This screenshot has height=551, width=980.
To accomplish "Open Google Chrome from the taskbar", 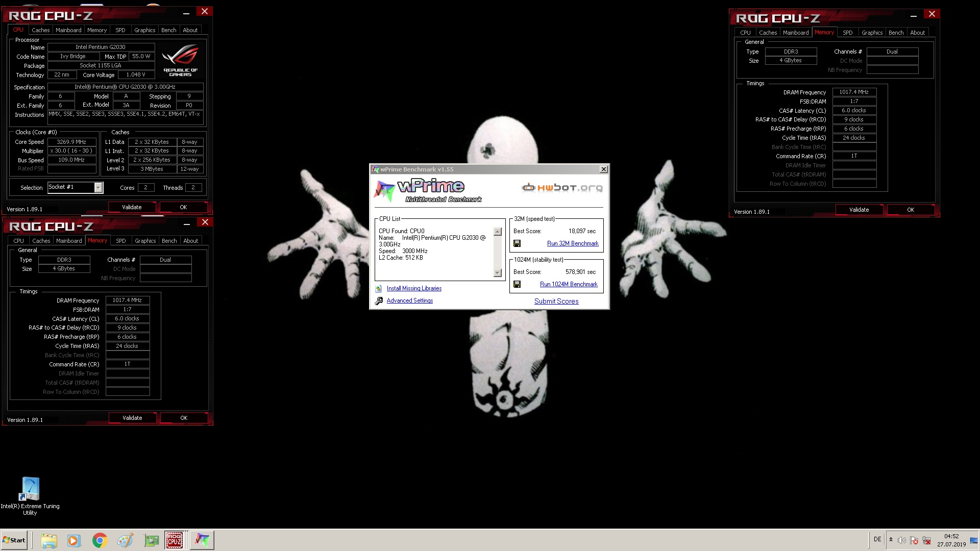I will pos(100,540).
